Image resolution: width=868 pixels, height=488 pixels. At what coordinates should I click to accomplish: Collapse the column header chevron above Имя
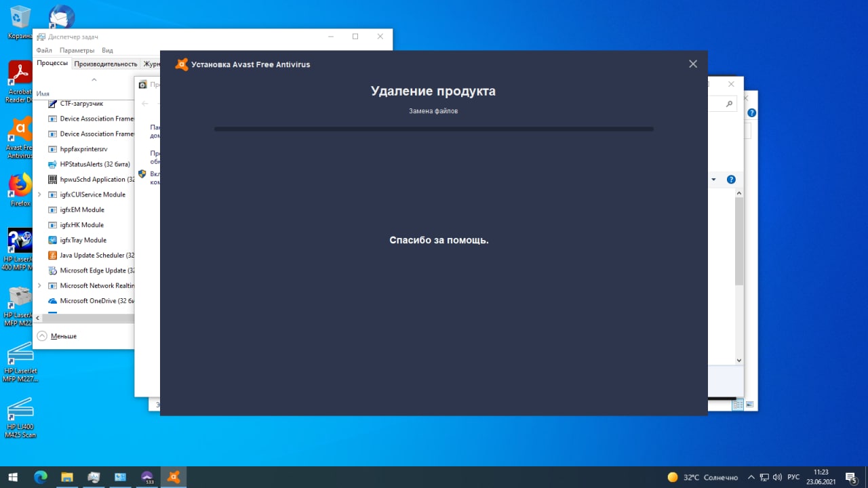(94, 80)
